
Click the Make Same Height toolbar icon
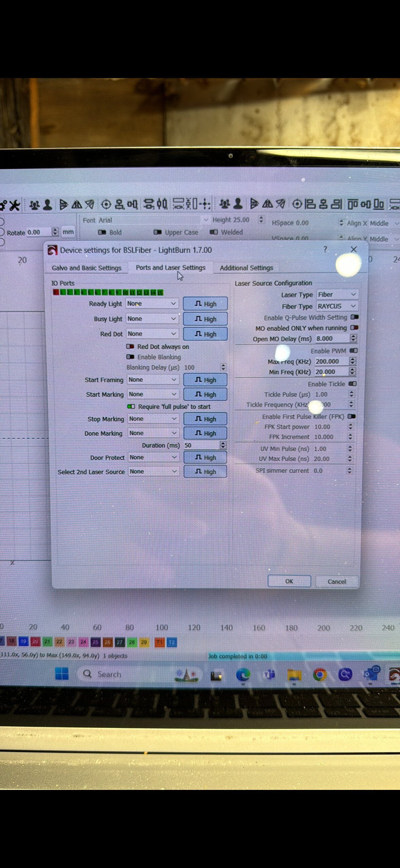click(191, 204)
